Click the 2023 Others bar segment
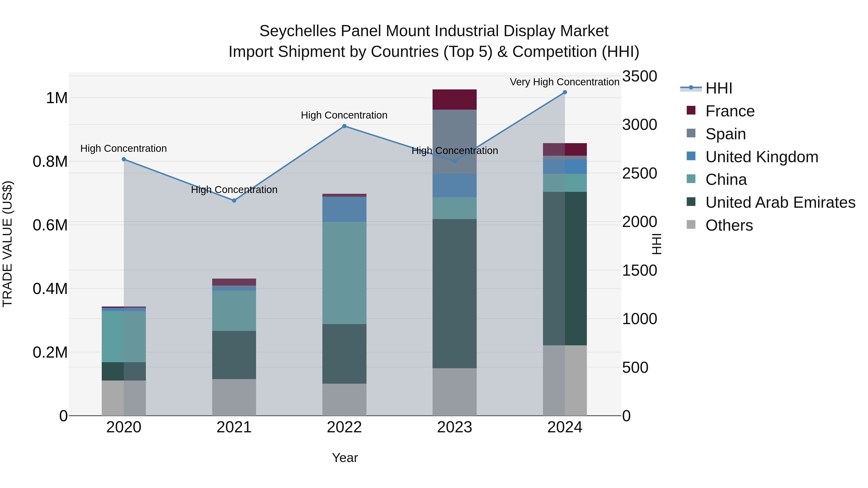Image resolution: width=868 pixels, height=488 pixels. pos(454,392)
